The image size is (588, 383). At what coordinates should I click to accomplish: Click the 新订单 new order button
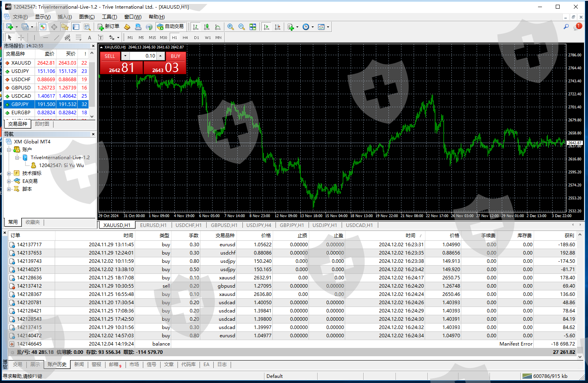[108, 27]
